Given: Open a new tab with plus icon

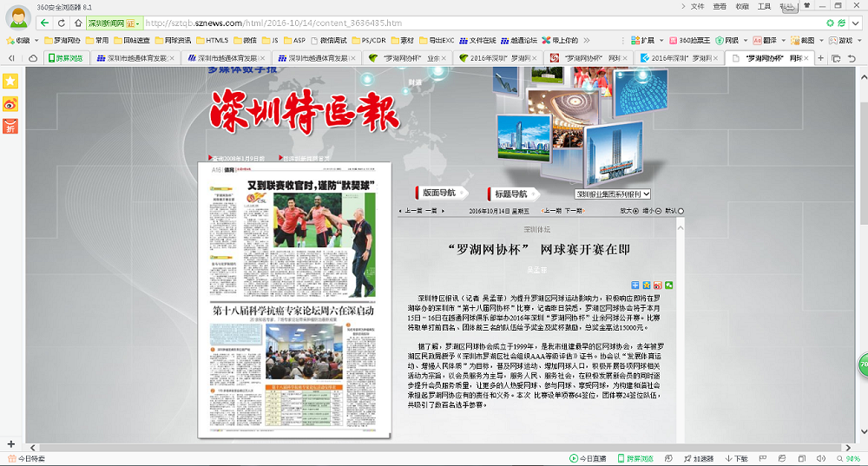Looking at the screenshot, I should pyautogui.click(x=820, y=58).
